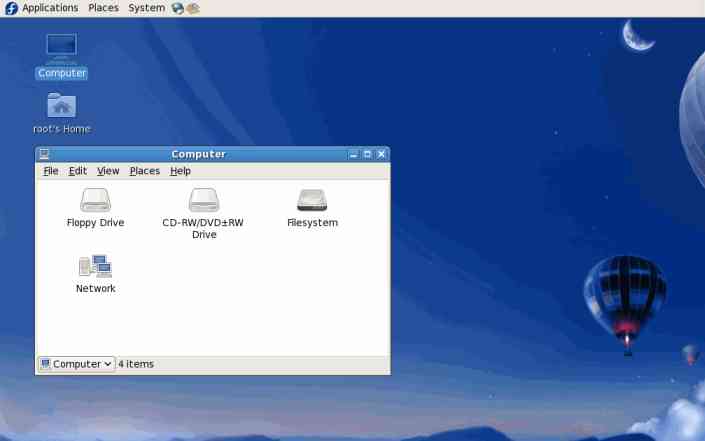
Task: Open the Help menu
Action: 180,171
